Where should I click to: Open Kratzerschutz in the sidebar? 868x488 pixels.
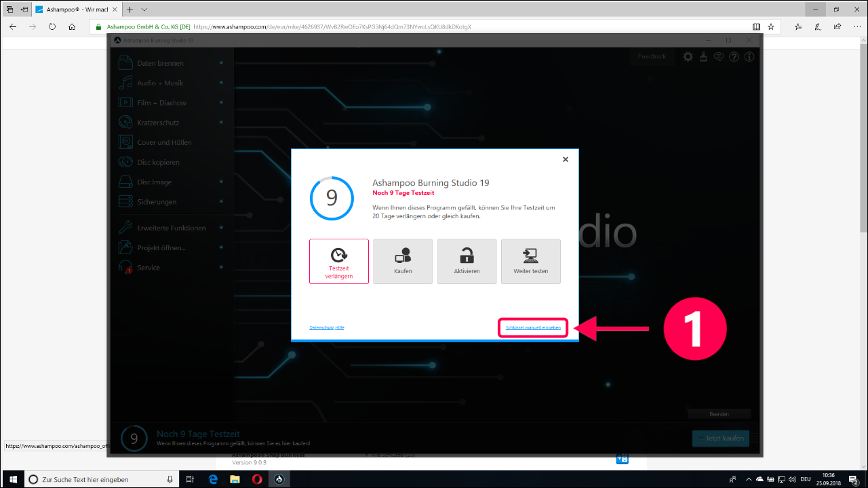pyautogui.click(x=171, y=123)
